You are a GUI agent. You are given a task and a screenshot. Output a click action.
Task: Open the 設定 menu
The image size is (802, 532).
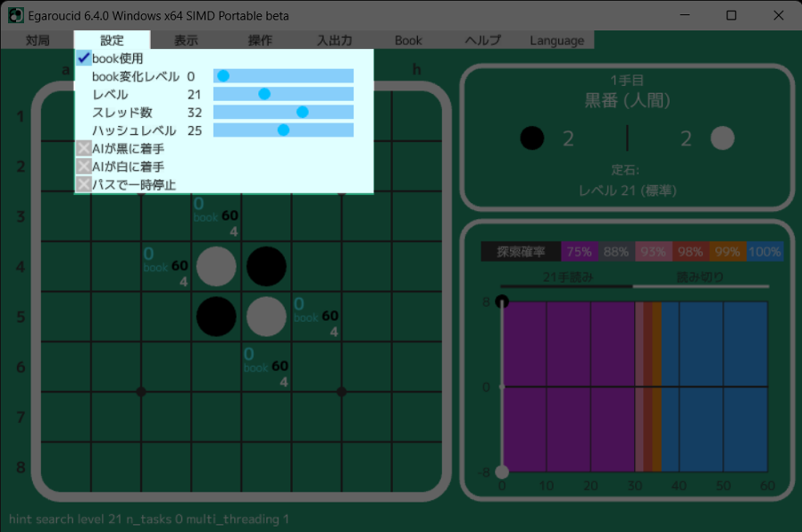coord(112,41)
